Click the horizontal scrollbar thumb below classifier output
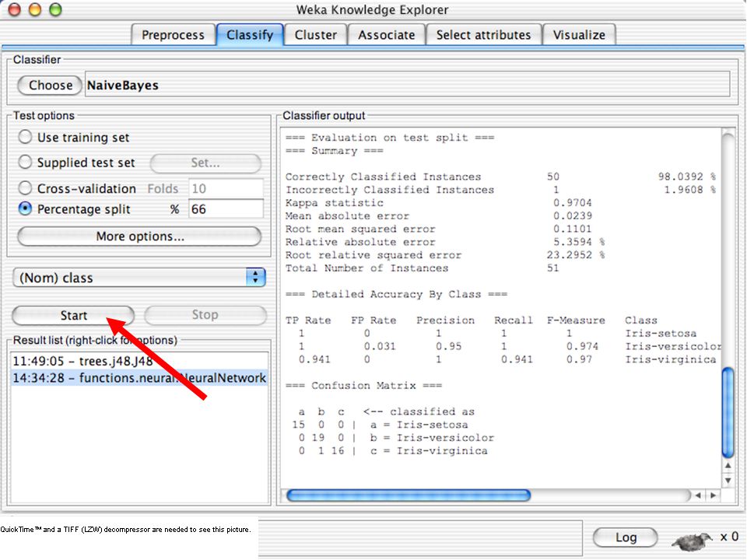The height and width of the screenshot is (560, 747). tap(409, 495)
